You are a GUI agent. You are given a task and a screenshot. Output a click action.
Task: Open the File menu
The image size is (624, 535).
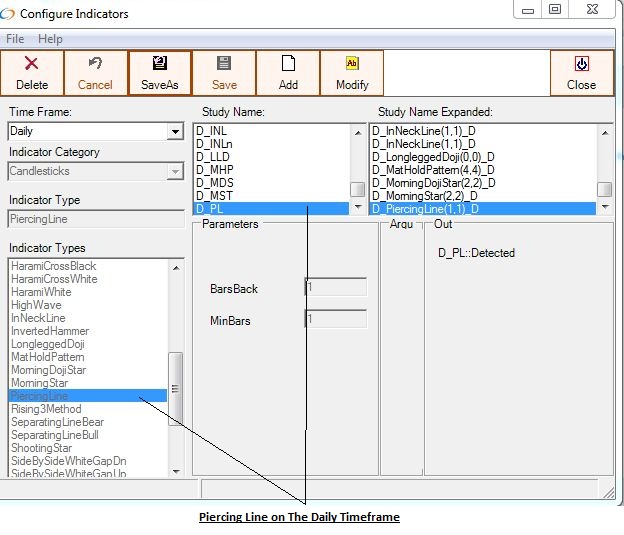click(15, 39)
